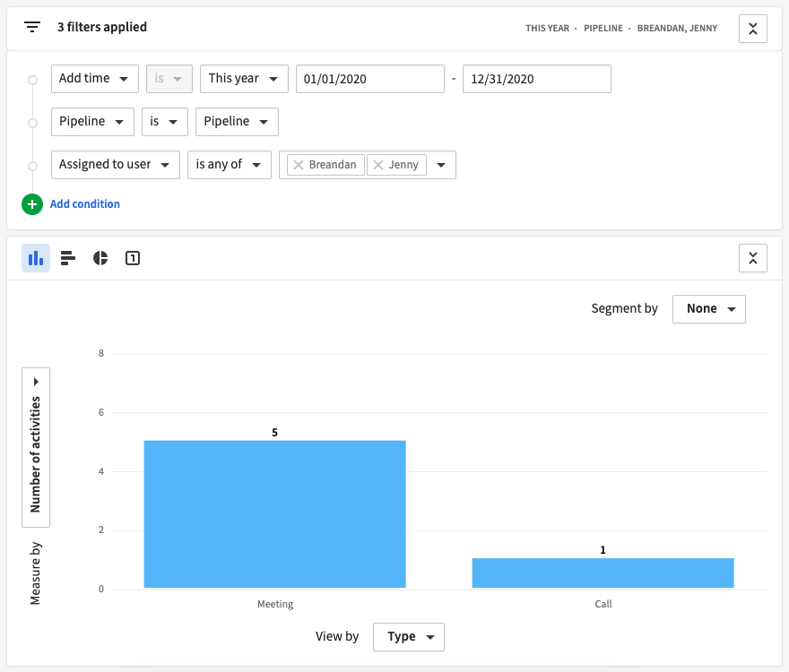The height and width of the screenshot is (672, 789).
Task: Collapse the chart panel
Action: click(753, 258)
